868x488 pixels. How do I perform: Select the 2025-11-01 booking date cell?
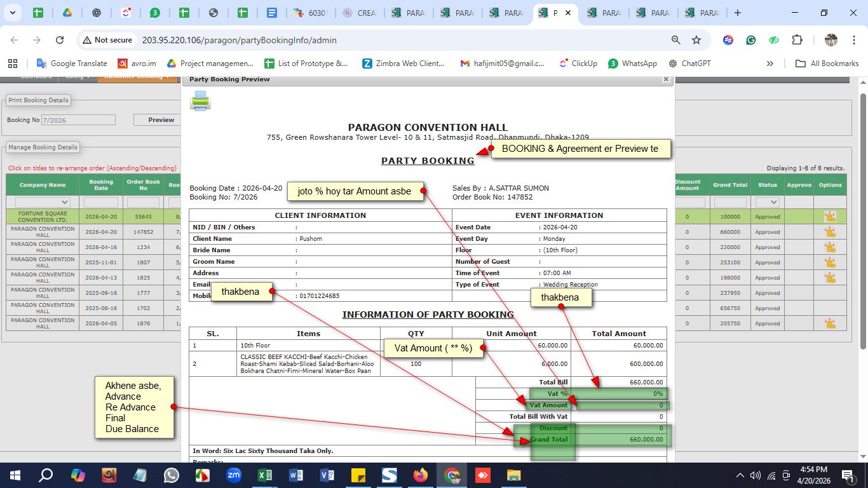101,262
